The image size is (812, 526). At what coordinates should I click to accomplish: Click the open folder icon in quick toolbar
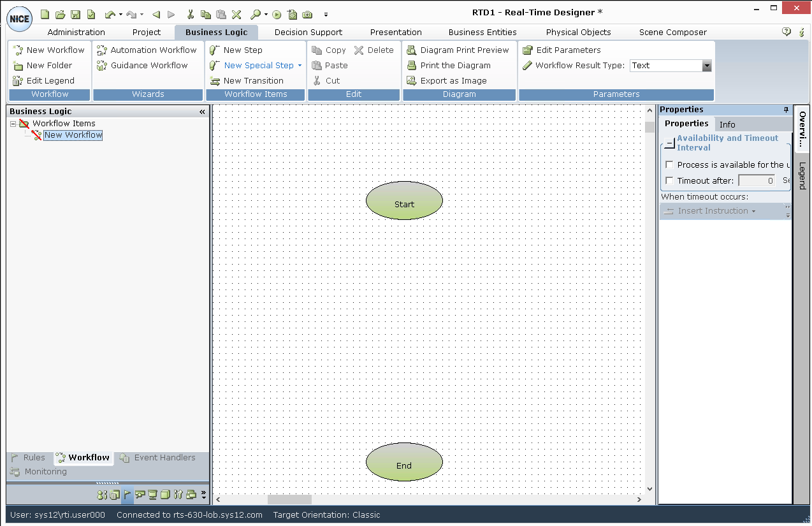tap(60, 14)
